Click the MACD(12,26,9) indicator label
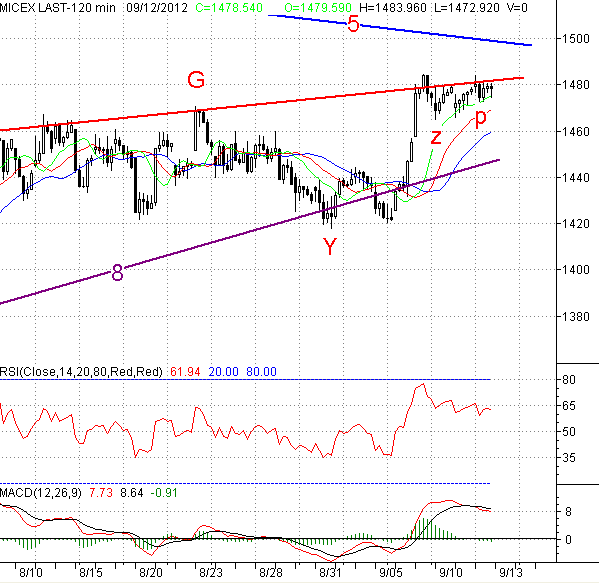The image size is (599, 584). point(41,493)
